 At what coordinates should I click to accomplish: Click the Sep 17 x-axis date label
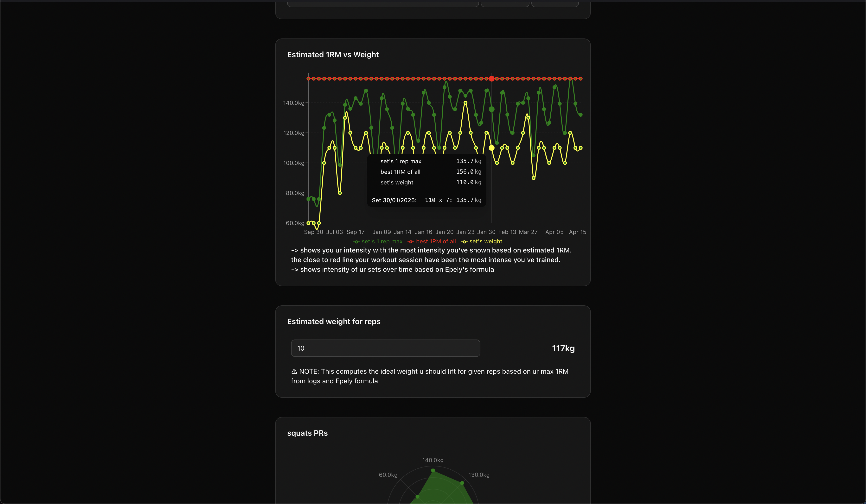[355, 232]
